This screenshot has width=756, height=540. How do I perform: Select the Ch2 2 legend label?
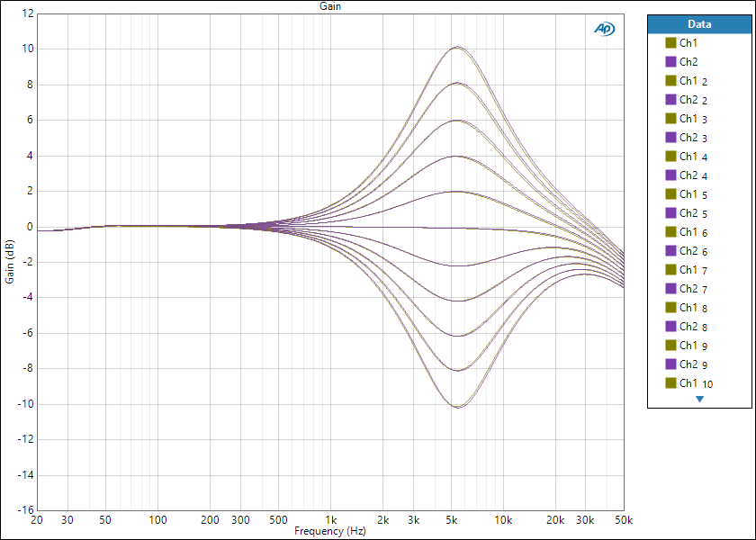click(693, 100)
